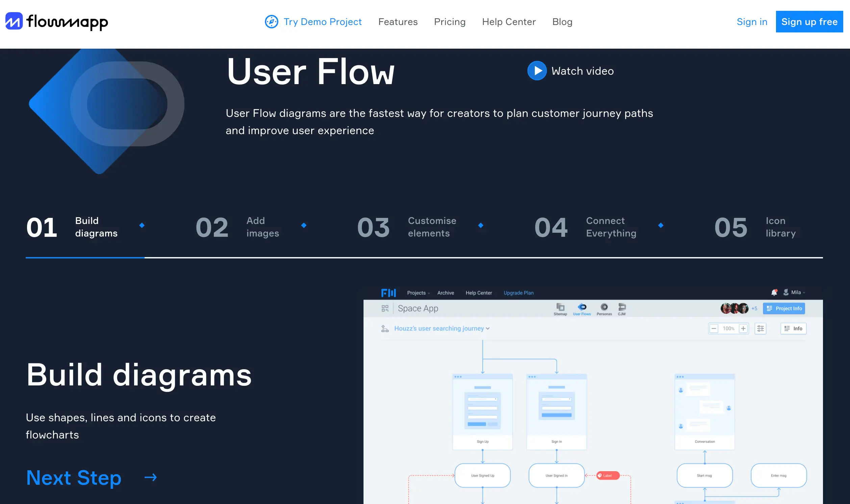This screenshot has height=504, width=850.
Task: Click the Sign in link
Action: [751, 22]
